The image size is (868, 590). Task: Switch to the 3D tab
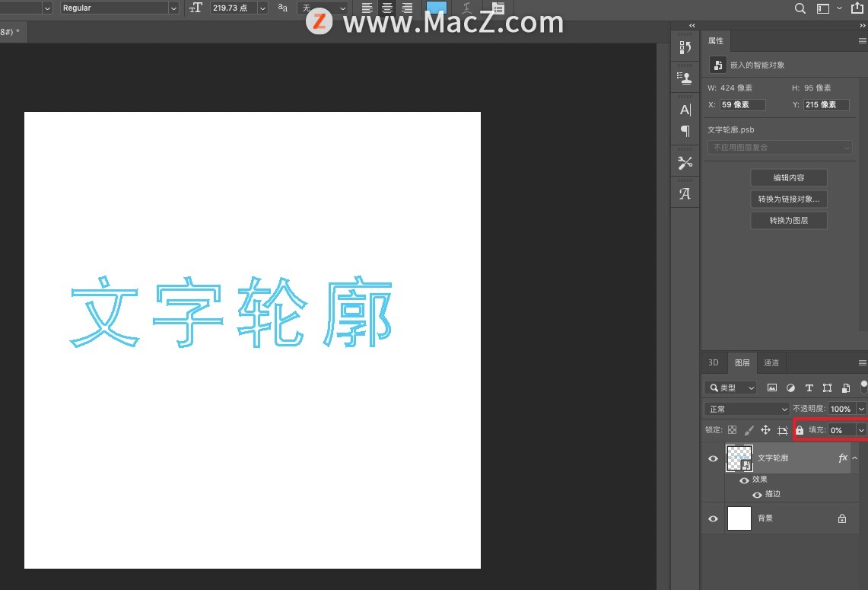coord(714,363)
